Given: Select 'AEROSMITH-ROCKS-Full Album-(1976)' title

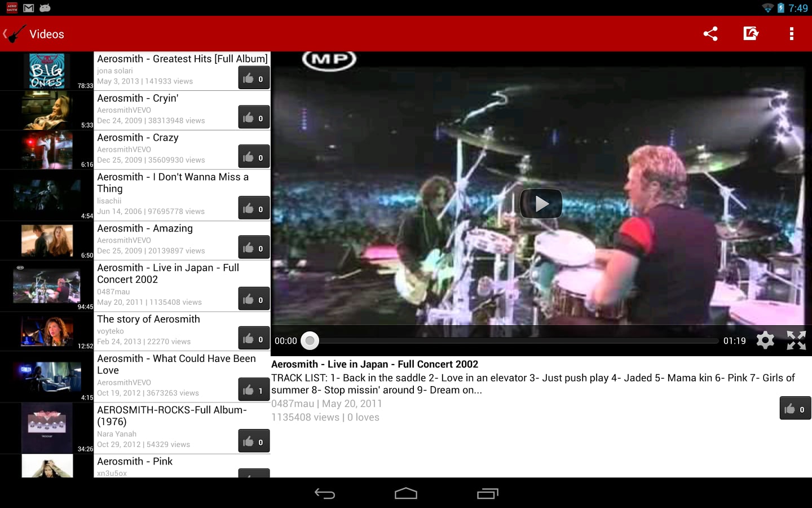Looking at the screenshot, I should (172, 416).
